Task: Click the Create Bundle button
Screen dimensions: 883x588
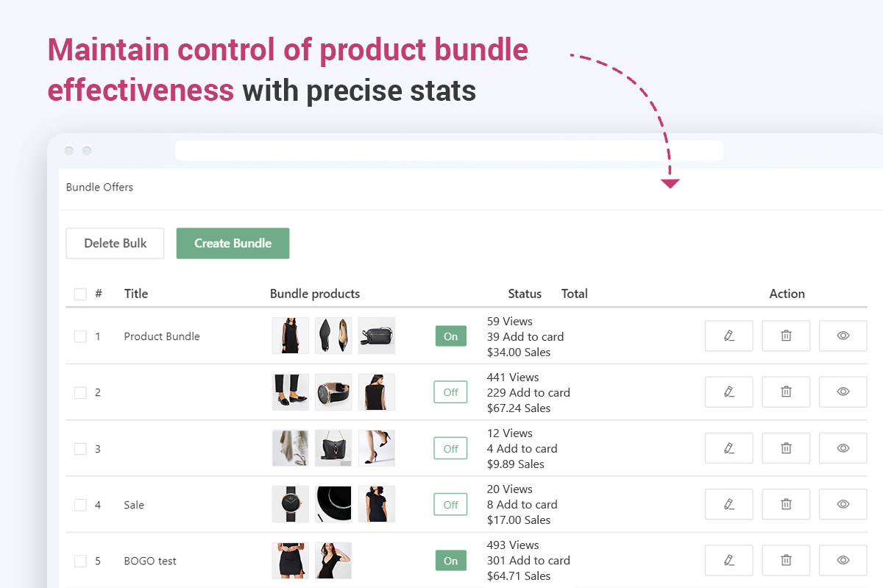Action: pos(233,244)
